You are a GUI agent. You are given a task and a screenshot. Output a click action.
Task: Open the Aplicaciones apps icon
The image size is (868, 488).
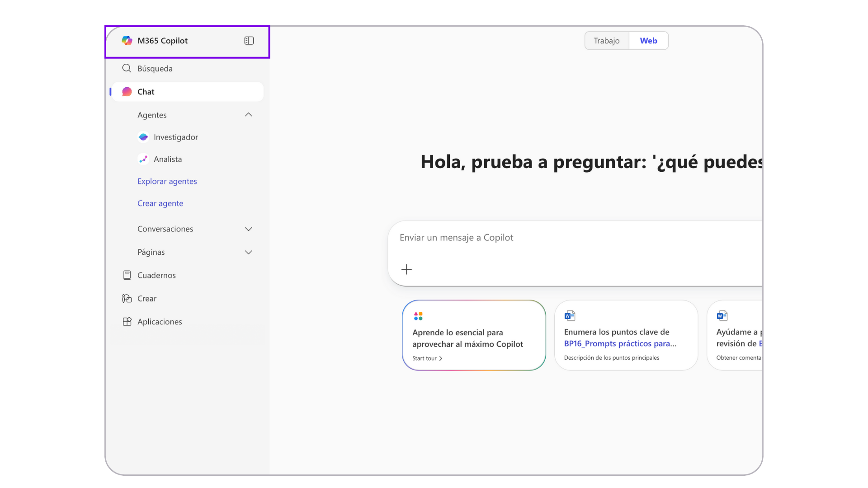pyautogui.click(x=127, y=322)
